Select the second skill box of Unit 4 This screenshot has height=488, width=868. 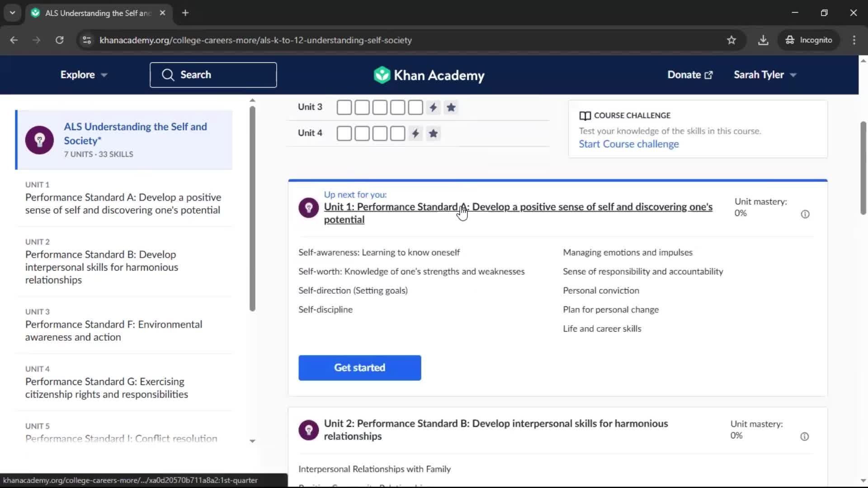[362, 134]
